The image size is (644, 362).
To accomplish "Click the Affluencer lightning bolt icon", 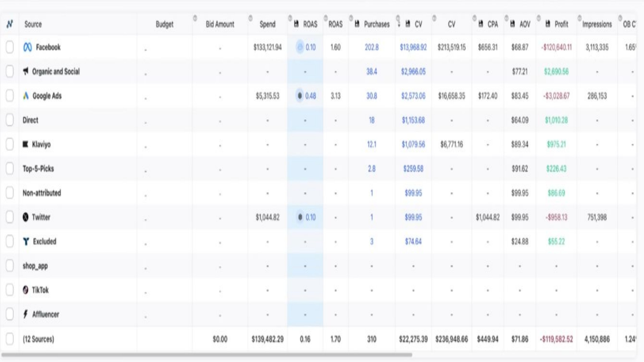I will point(26,314).
